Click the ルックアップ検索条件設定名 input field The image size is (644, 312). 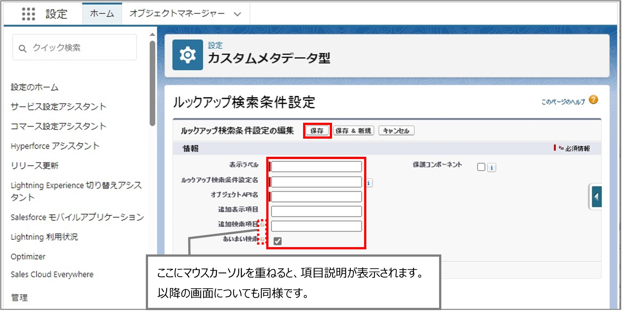tap(316, 182)
